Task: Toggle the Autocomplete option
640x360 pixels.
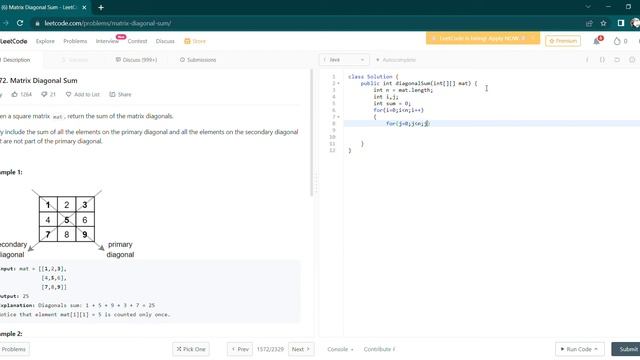Action: tap(396, 60)
